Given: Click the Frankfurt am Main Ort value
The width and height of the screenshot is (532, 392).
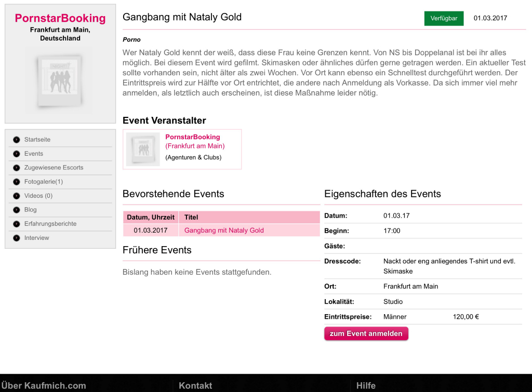Looking at the screenshot, I should [x=410, y=286].
